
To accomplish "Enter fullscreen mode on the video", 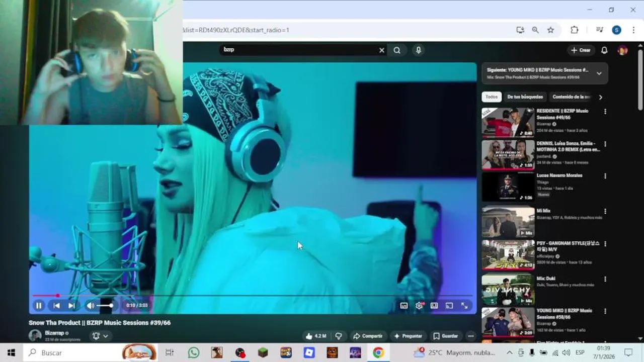I will (464, 305).
